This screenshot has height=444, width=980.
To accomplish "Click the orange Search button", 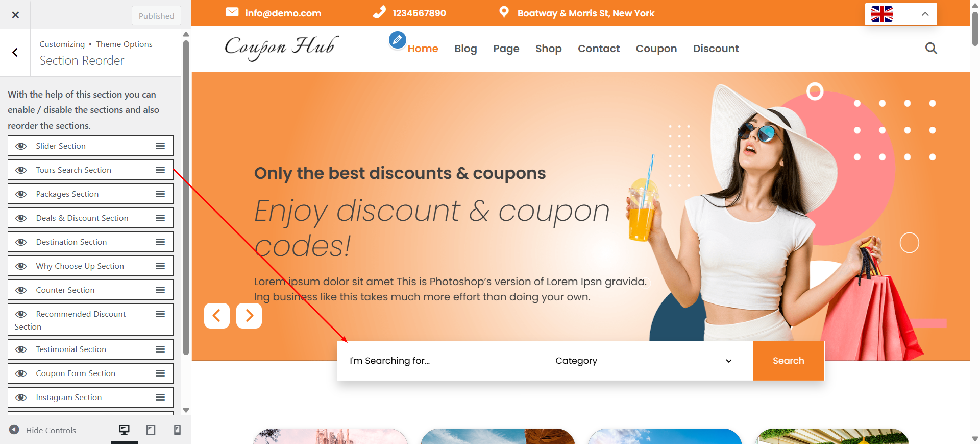I will click(x=789, y=361).
